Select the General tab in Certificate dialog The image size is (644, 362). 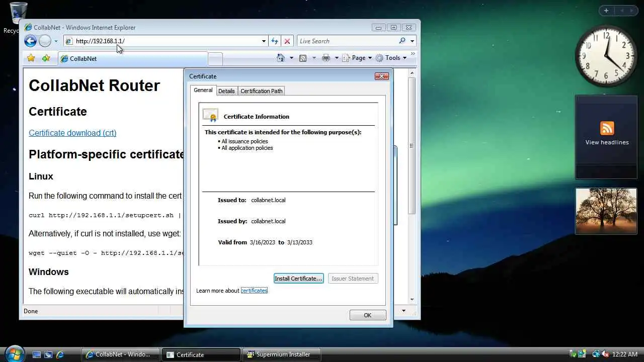[203, 90]
